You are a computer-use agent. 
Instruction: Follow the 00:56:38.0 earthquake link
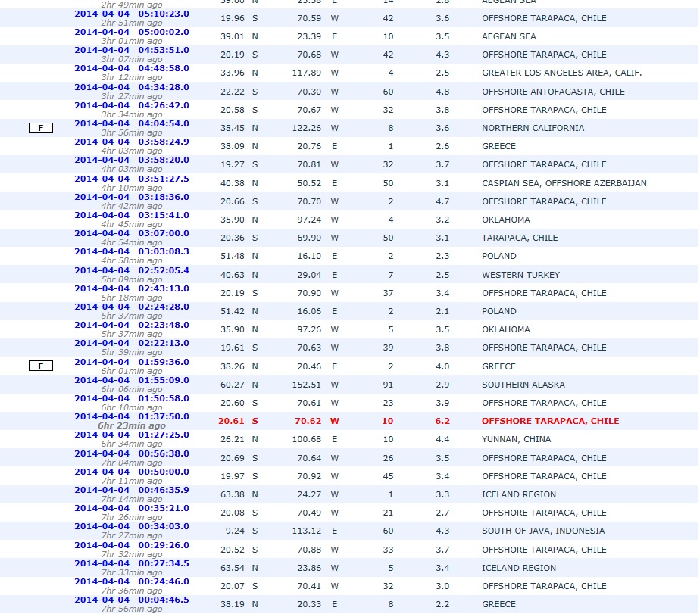[132, 453]
